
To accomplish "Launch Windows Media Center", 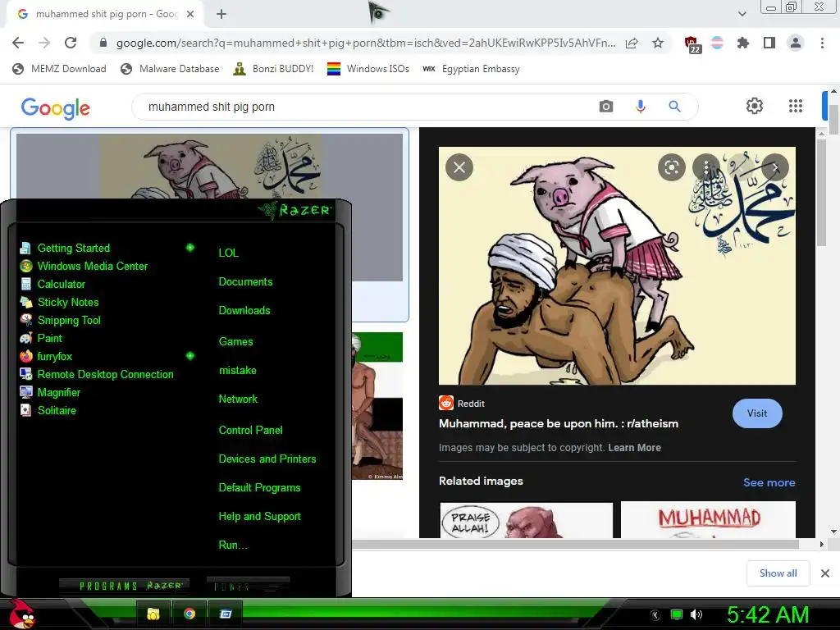I will [84, 267].
